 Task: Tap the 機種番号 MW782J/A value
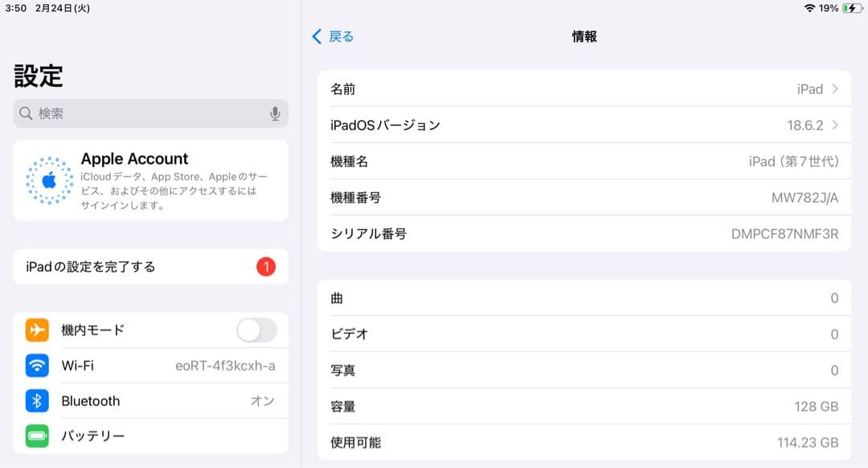805,198
